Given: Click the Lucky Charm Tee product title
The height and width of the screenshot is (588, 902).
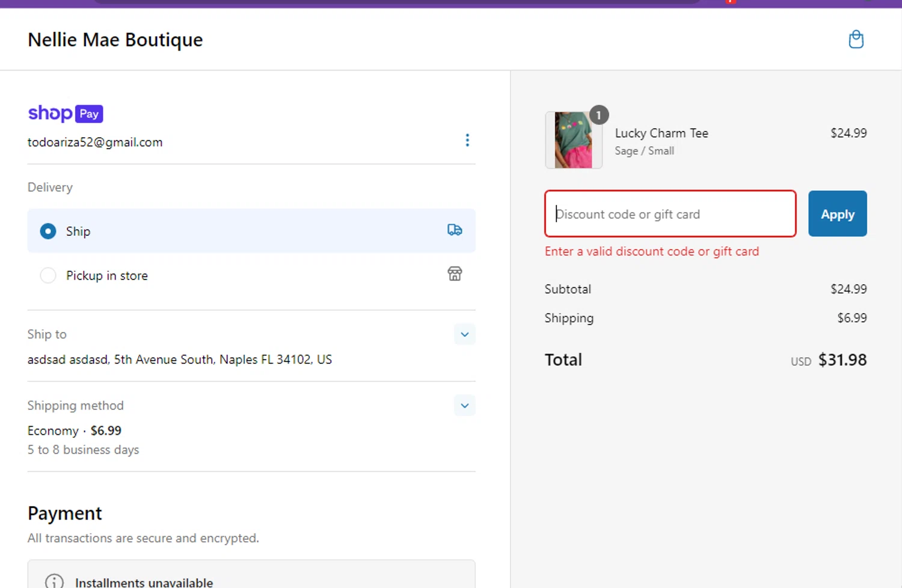Looking at the screenshot, I should pos(661,133).
